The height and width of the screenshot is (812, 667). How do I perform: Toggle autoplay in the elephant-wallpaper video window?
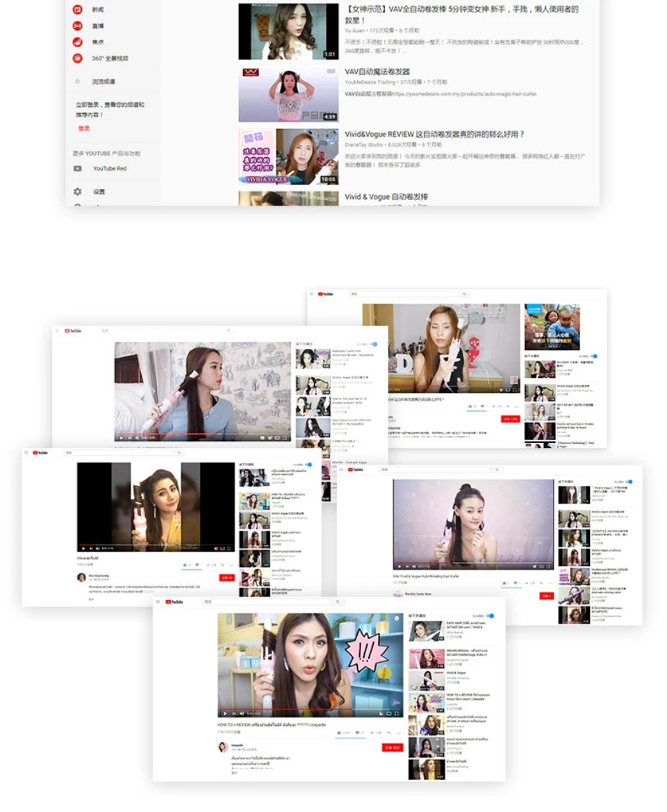[x=374, y=344]
